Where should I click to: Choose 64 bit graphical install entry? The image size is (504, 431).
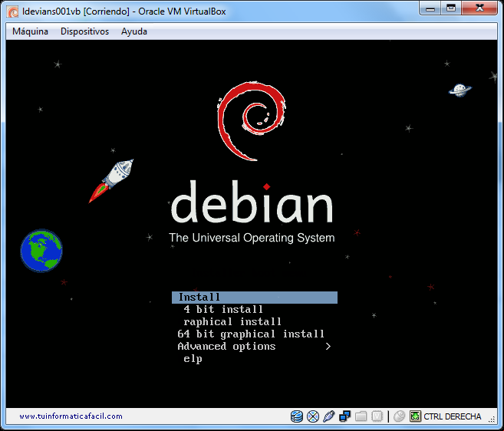(x=251, y=334)
